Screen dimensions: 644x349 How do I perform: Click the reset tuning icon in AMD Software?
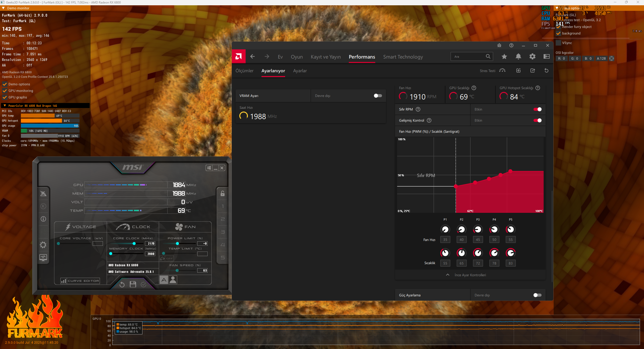546,71
